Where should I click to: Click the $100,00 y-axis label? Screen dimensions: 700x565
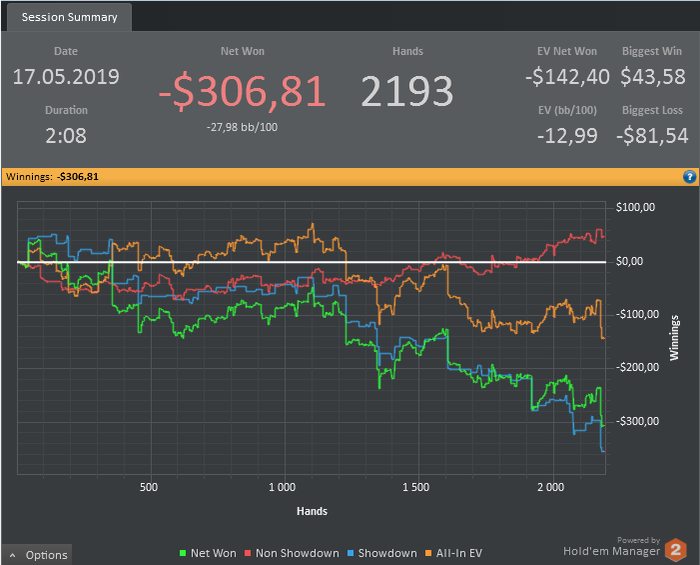pos(635,207)
